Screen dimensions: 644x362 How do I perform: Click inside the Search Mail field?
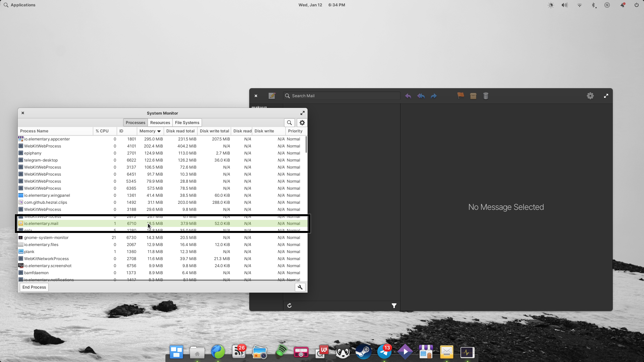(341, 96)
